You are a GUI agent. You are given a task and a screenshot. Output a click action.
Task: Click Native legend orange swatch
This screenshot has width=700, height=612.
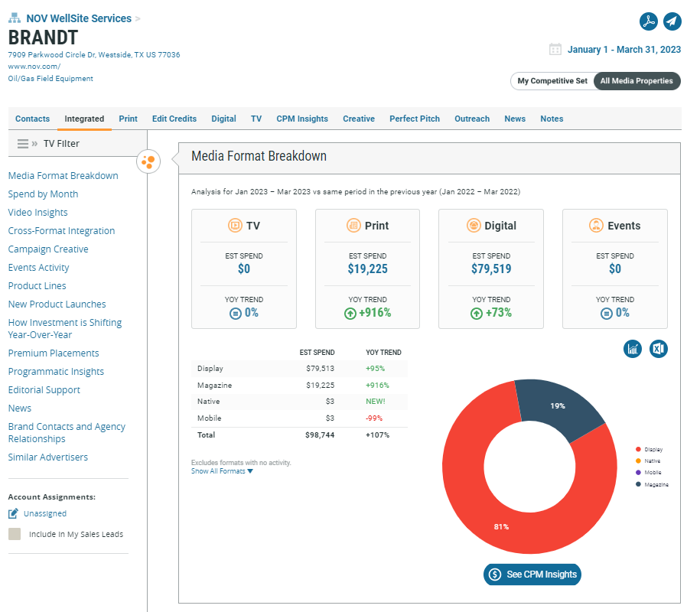point(638,461)
